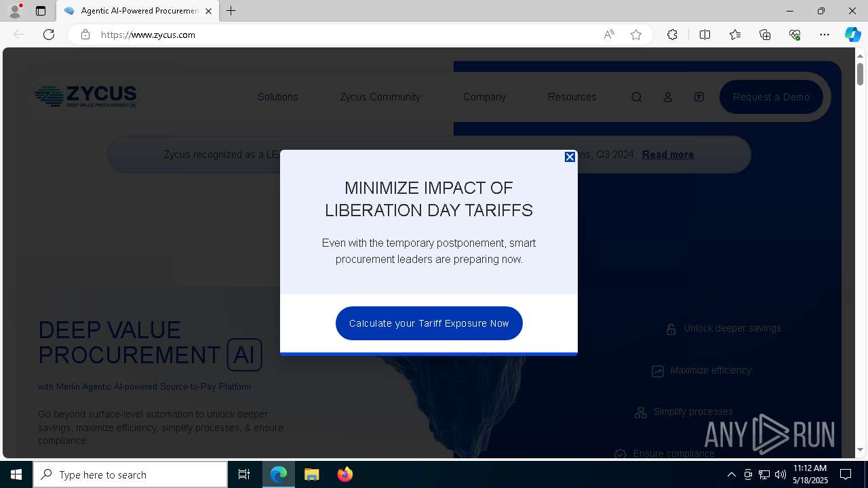The image size is (868, 488).
Task: Click the page vertical scrollbar thumb
Action: (x=860, y=73)
